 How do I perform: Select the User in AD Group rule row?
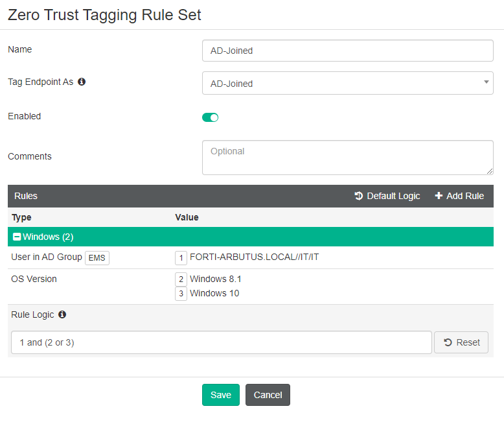(47, 257)
